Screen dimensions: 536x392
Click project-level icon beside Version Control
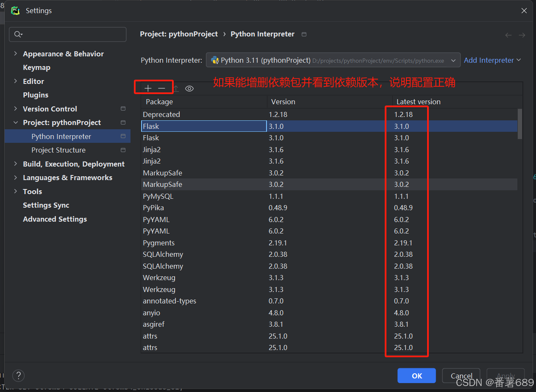point(123,109)
